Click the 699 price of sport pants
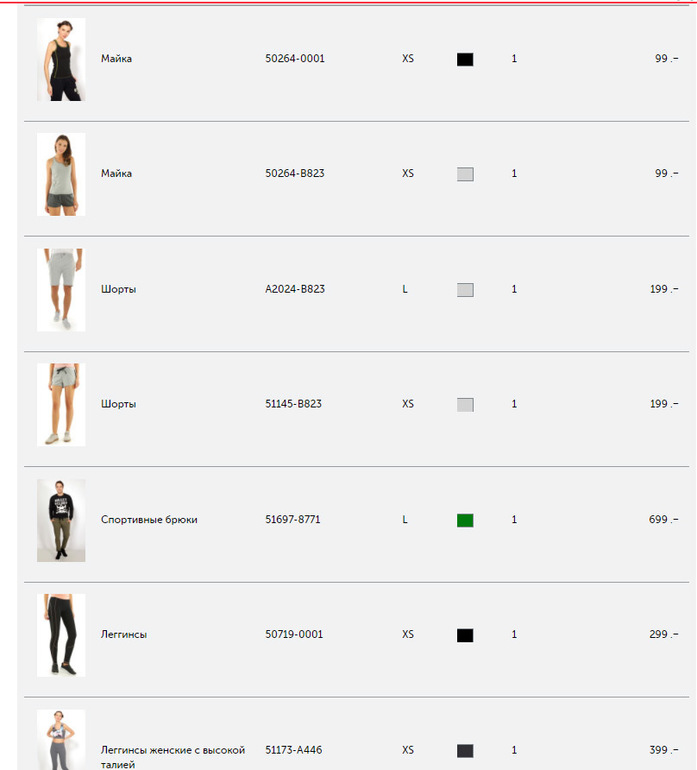Image resolution: width=697 pixels, height=770 pixels. [664, 519]
